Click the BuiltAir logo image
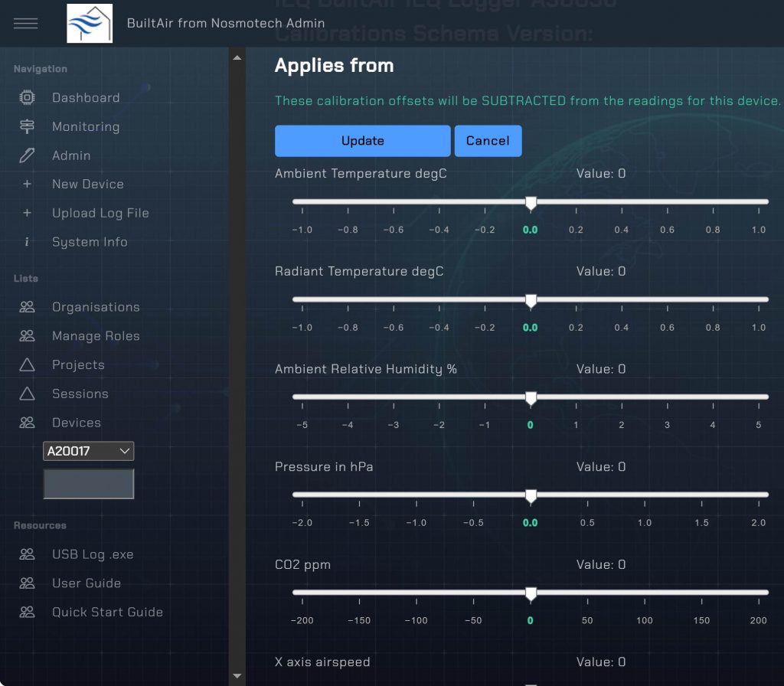 90,23
